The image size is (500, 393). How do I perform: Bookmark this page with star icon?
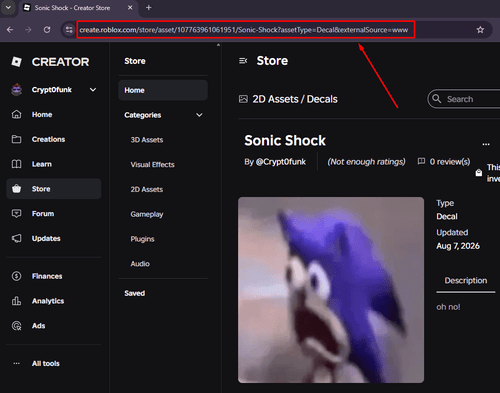480,30
